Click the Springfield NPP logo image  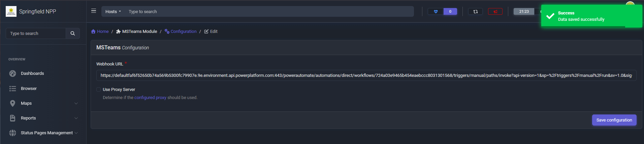(11, 11)
